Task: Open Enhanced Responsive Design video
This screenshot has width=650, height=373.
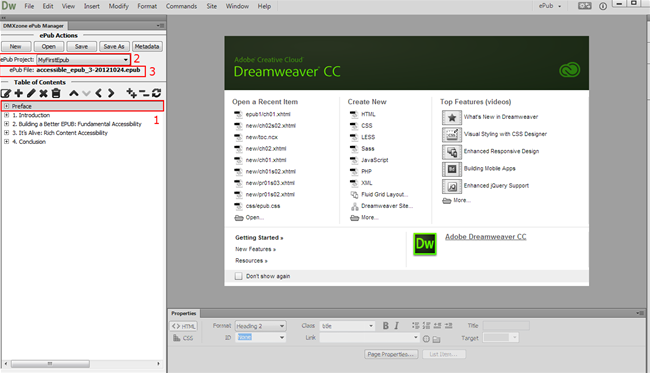Action: pos(502,151)
